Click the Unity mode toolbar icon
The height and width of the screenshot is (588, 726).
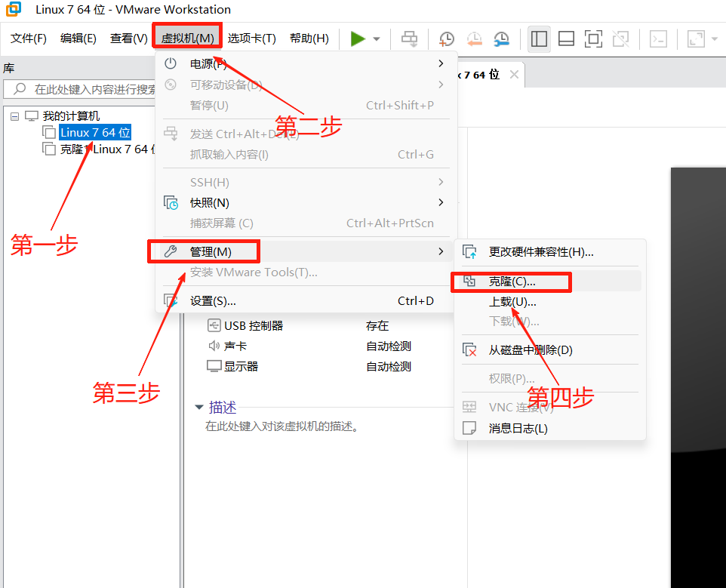point(621,39)
